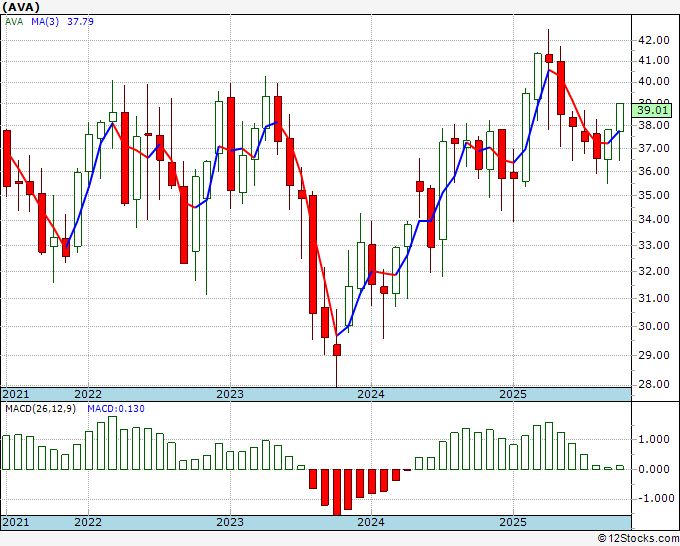Image resolution: width=680 pixels, height=546 pixels.
Task: Click 2025 on the MACD panel timeline
Action: (513, 522)
